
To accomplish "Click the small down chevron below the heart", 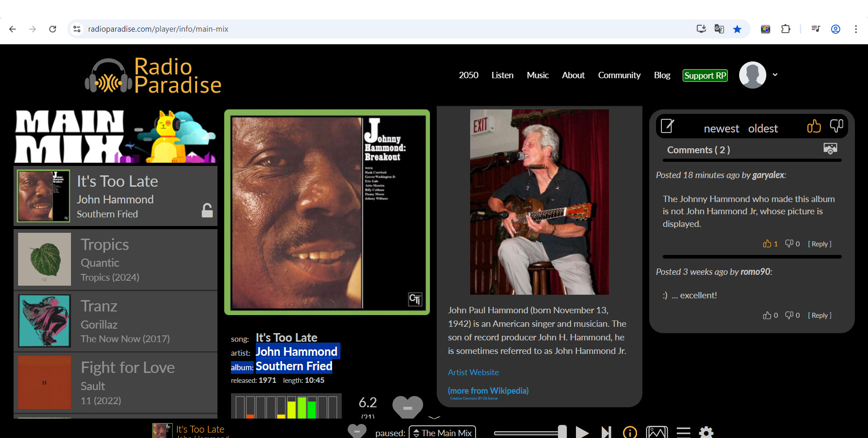I will pos(434,417).
